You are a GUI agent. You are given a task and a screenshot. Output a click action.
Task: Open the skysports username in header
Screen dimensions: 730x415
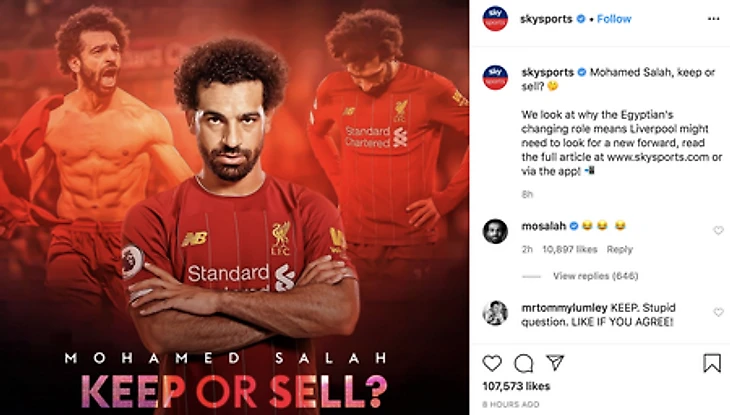tap(546, 19)
